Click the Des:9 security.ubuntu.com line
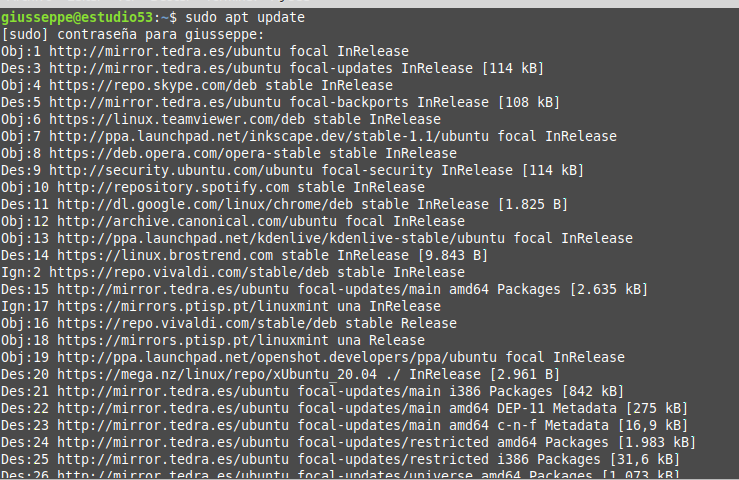Viewport: 739px width, 480px height. 292,170
